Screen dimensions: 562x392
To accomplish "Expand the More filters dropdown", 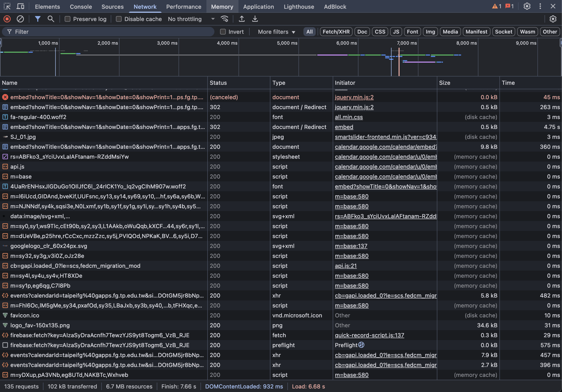I will (276, 32).
